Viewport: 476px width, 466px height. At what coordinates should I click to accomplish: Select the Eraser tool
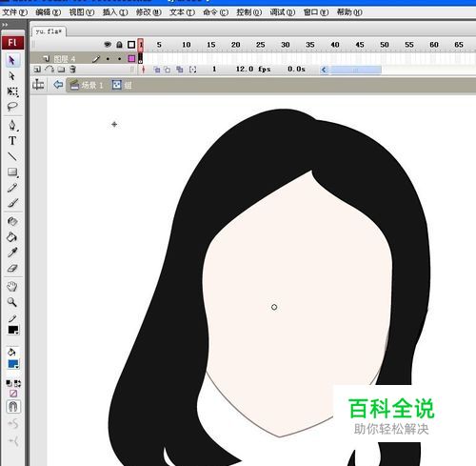pyautogui.click(x=12, y=269)
